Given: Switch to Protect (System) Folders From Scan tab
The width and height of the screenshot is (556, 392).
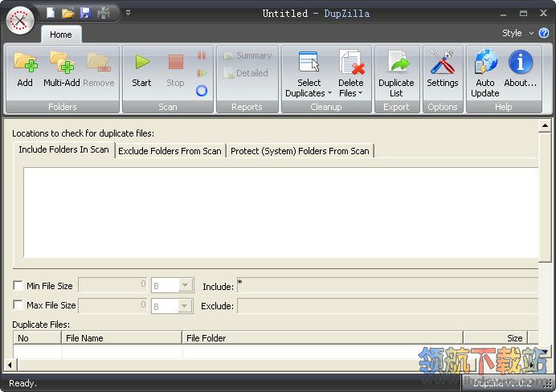Looking at the screenshot, I should (300, 151).
